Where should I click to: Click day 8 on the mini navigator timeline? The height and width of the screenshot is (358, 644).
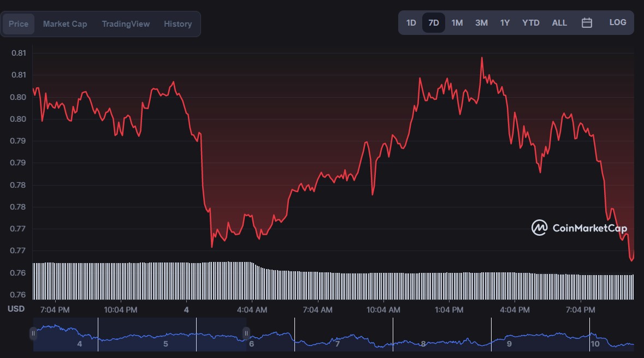click(423, 344)
